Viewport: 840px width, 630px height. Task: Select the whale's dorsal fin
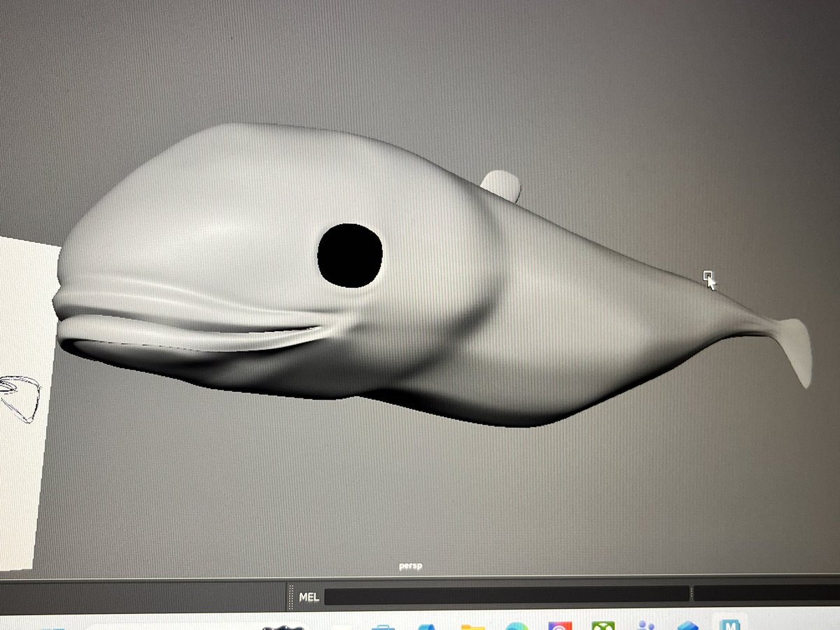tap(501, 185)
